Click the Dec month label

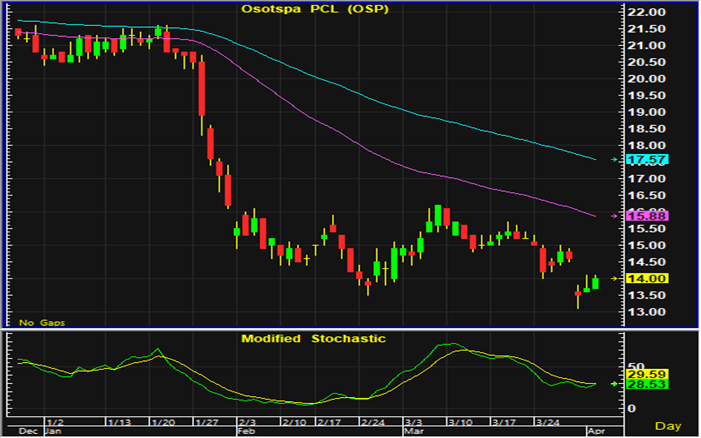28,431
